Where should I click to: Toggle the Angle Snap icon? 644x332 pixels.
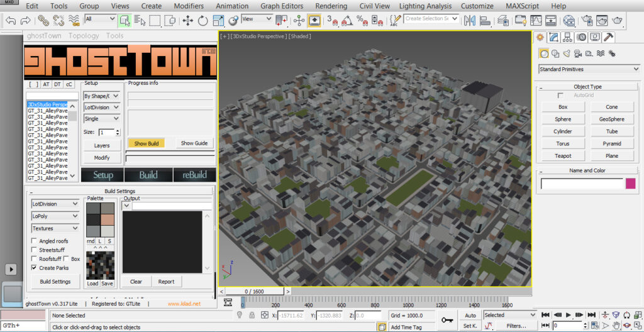pos(347,20)
